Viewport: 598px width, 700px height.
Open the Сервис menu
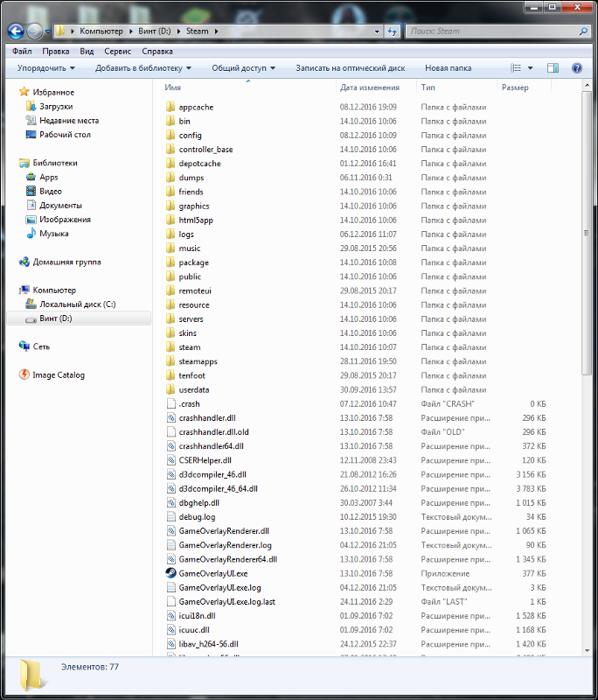tap(118, 52)
